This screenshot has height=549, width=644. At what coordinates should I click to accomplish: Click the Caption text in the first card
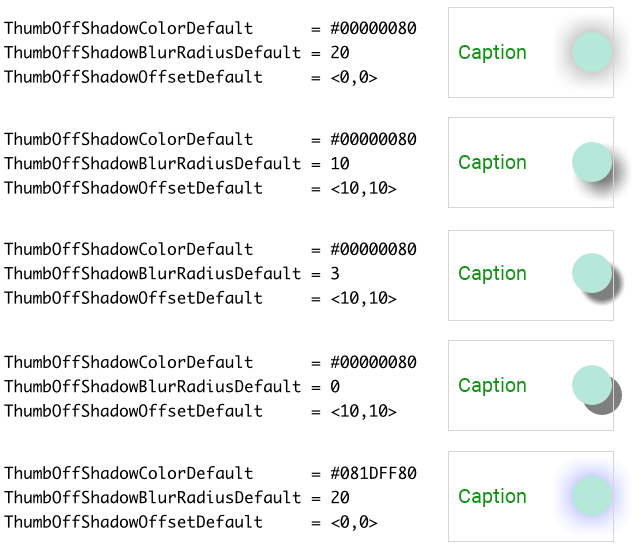click(492, 52)
